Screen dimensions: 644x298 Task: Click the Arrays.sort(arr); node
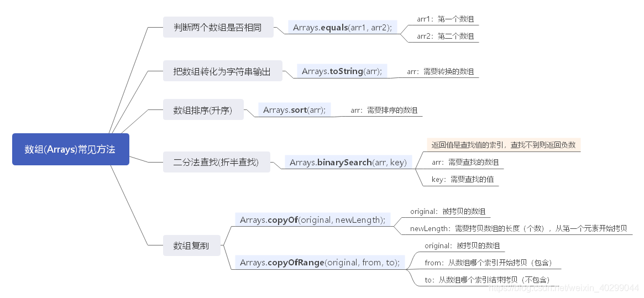[295, 110]
